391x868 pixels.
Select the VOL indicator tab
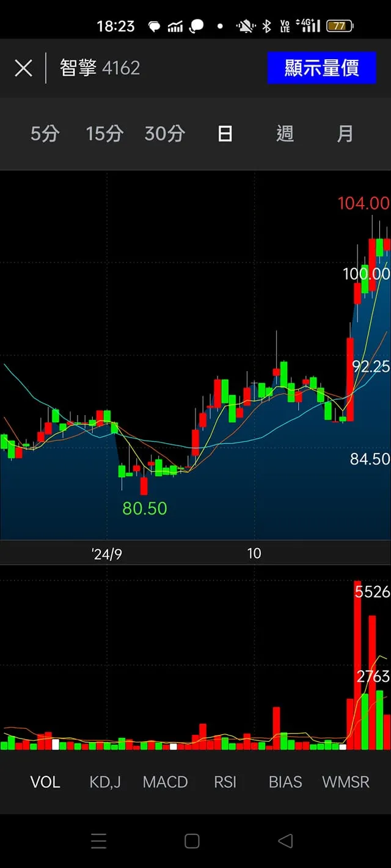(x=45, y=782)
